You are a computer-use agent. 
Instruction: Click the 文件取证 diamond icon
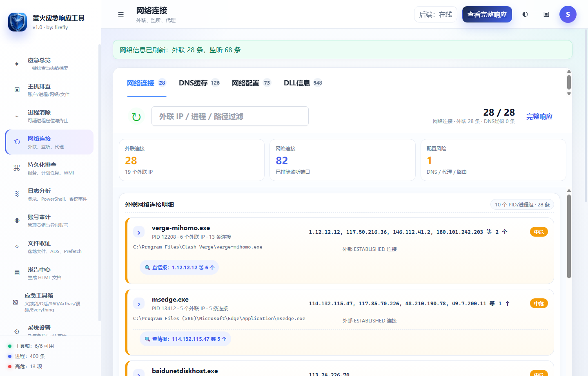[x=17, y=246]
